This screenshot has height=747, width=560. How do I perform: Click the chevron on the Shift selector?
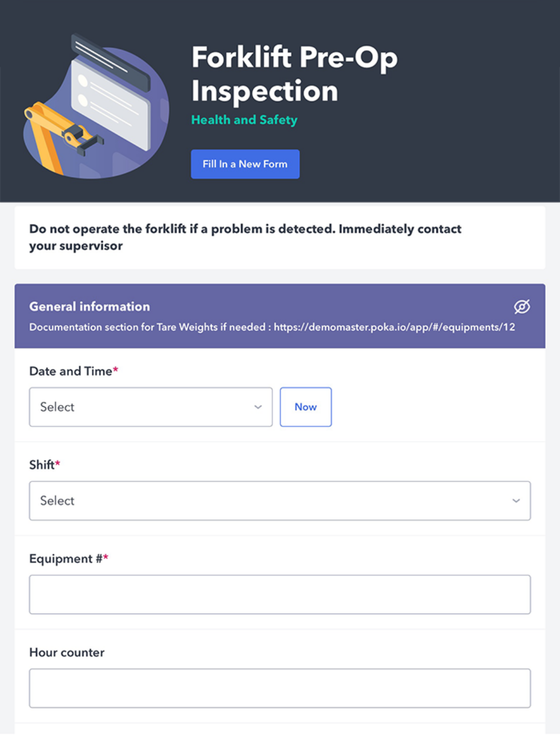[516, 501]
